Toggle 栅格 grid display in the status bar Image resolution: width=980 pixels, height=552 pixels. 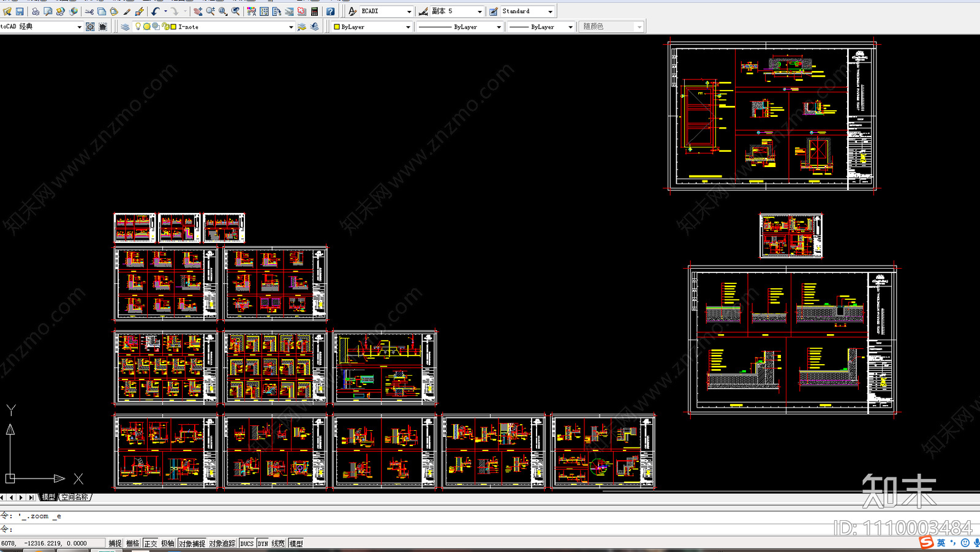click(x=133, y=543)
